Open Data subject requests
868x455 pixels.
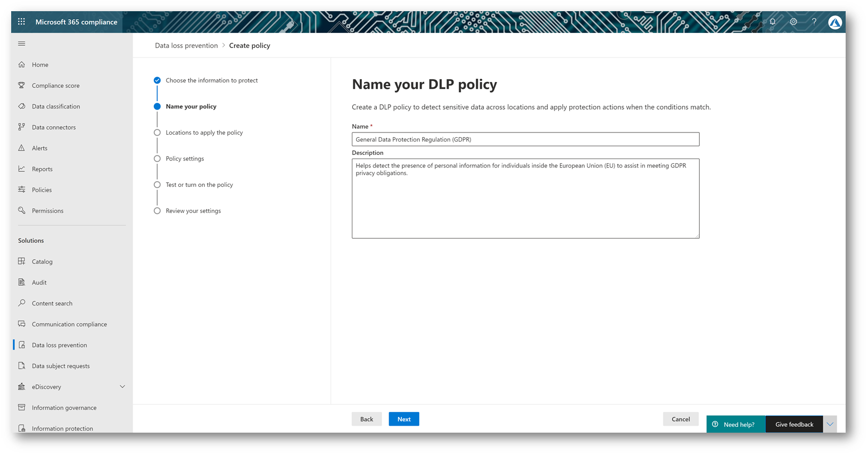tap(61, 366)
